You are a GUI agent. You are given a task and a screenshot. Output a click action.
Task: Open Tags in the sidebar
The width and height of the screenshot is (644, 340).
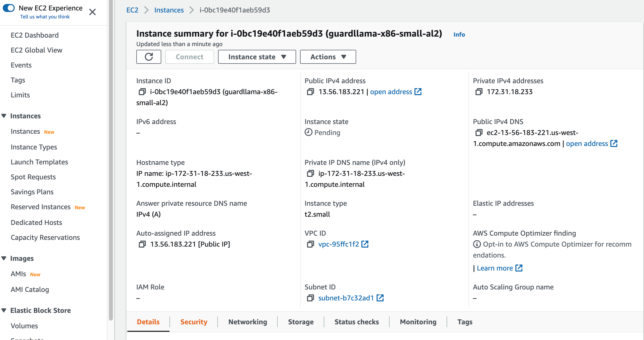click(18, 80)
